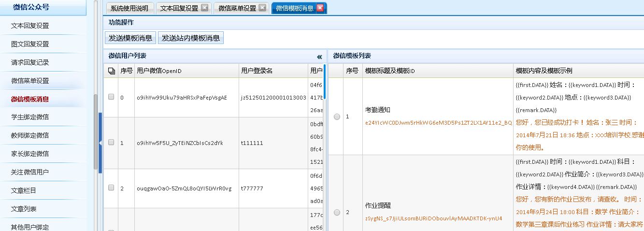644x231 pixels.
Task: Sort by 用户登录名 column header
Action: (x=257, y=71)
